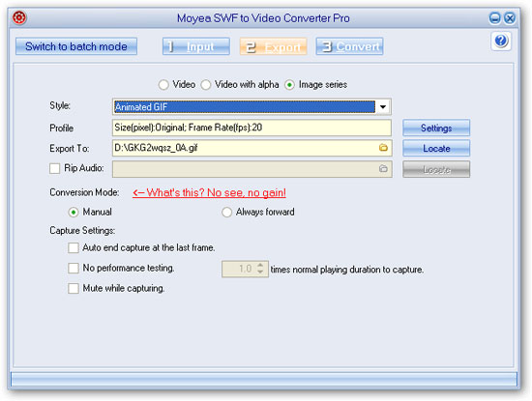Click greyed Locate button for audio
The height and width of the screenshot is (401, 532).
(436, 169)
